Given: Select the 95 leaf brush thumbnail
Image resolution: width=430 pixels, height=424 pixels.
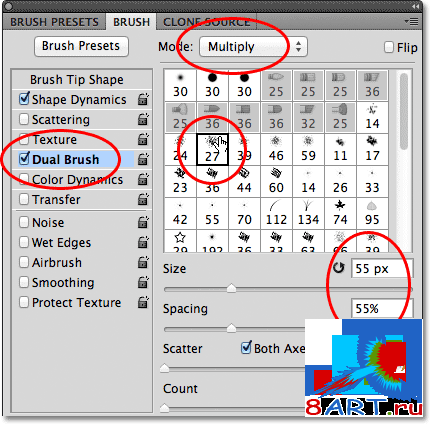Looking at the screenshot, I should point(372,214).
